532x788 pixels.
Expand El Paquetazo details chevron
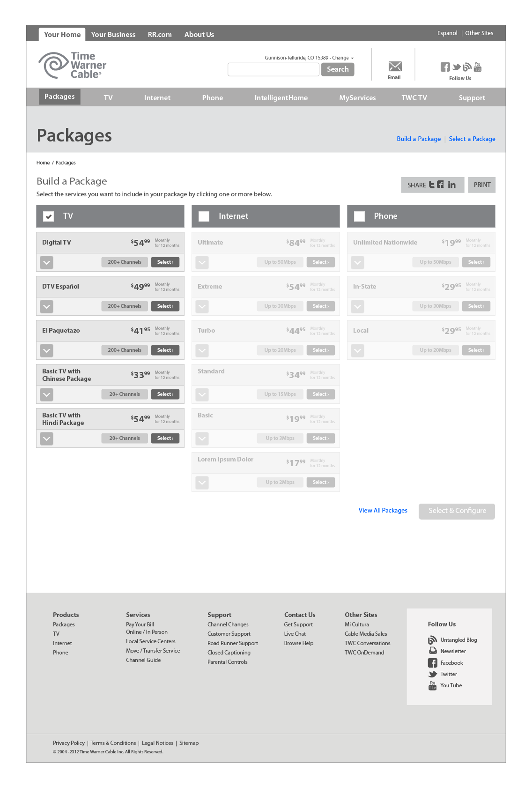tap(46, 350)
